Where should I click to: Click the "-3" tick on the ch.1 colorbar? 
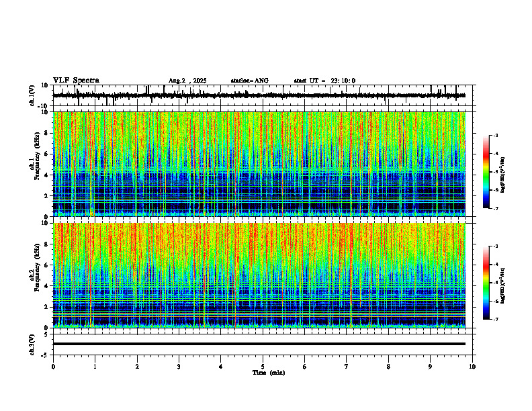(x=496, y=135)
